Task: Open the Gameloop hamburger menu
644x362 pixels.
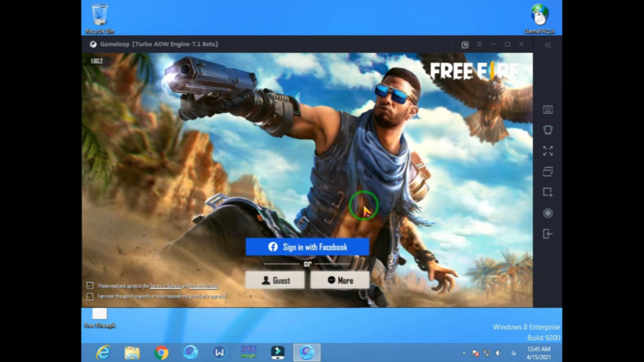Action: (479, 44)
